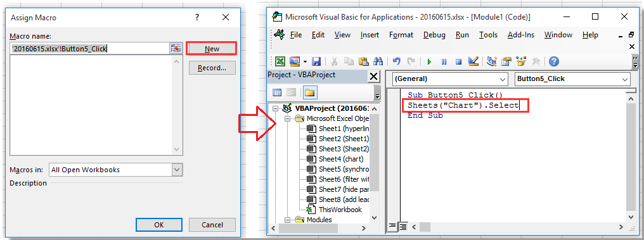Click the Procedure View button below code

[392, 226]
